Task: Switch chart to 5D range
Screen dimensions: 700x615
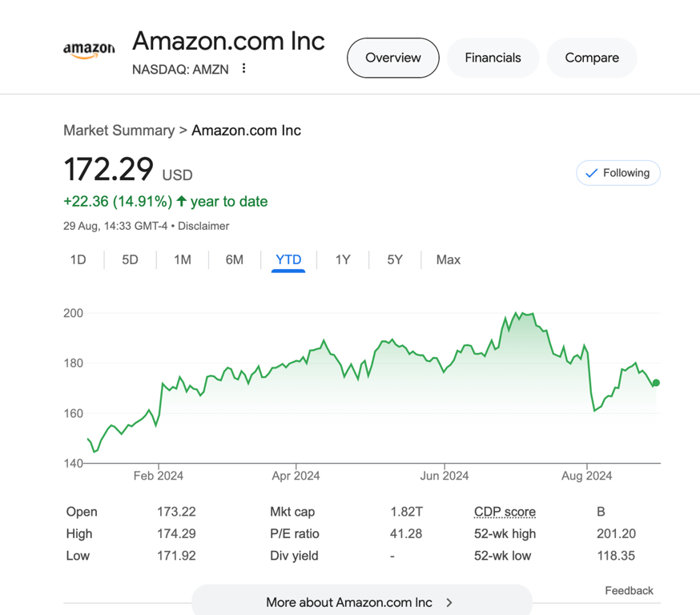Action: click(x=130, y=259)
